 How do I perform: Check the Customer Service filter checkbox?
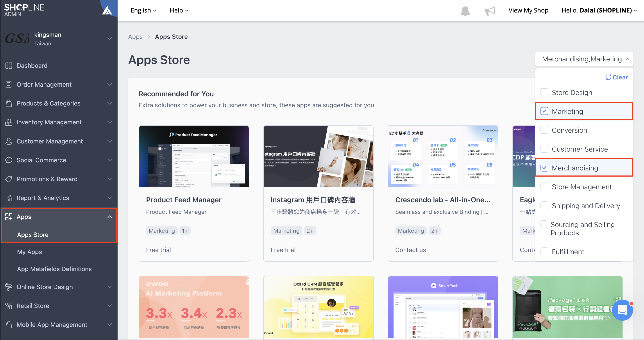(544, 149)
